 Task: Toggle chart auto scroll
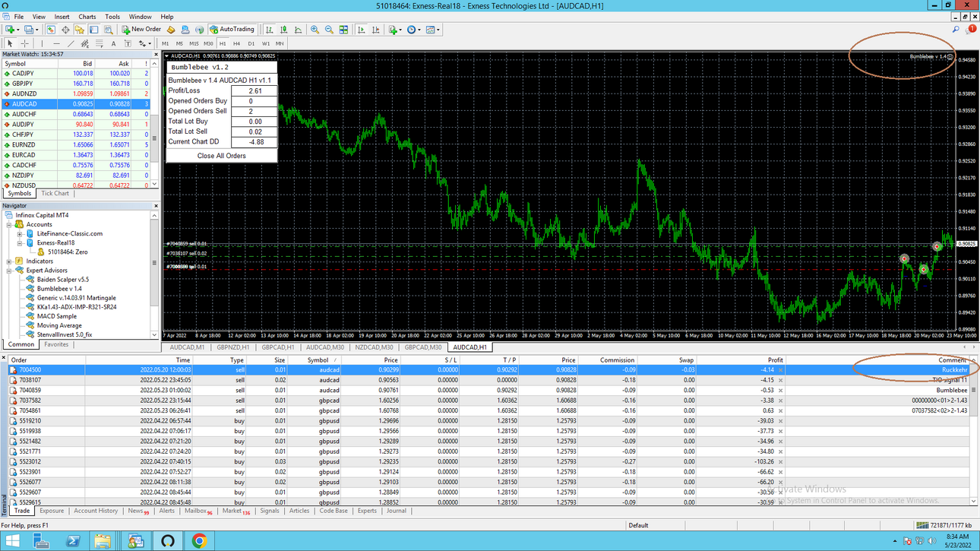(361, 30)
